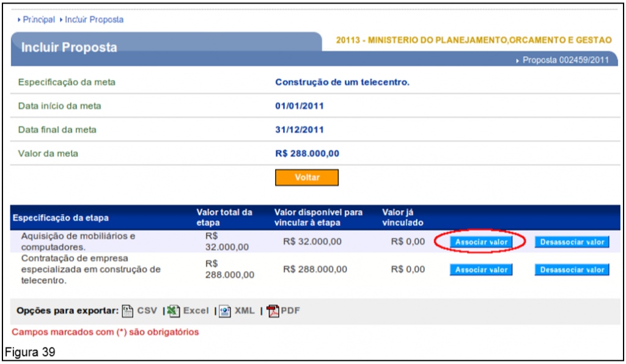The image size is (626, 364).
Task: Click the XML export document icon
Action: [x=224, y=311]
